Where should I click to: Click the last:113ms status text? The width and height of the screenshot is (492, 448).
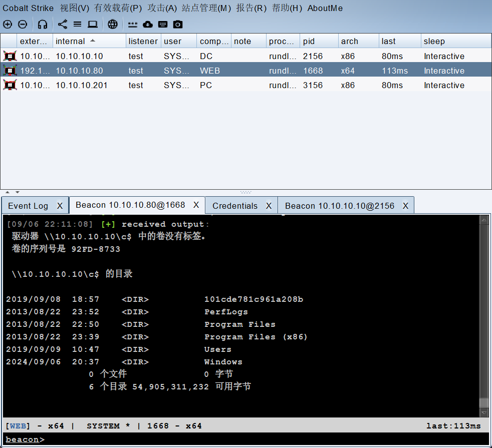[x=453, y=426]
